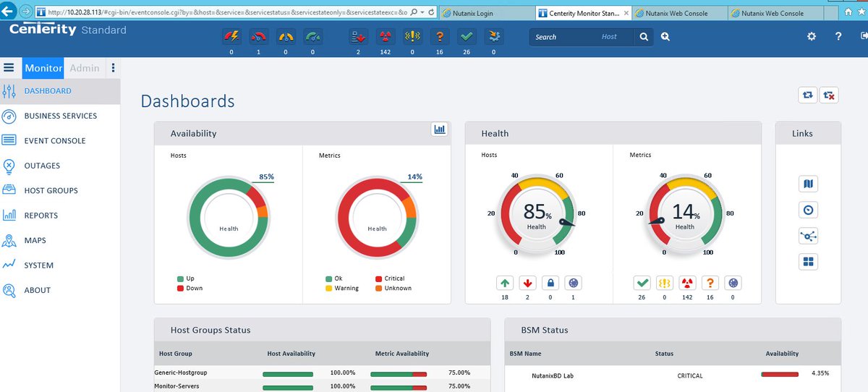Click the red down-arrow hosts icon showing 2
The width and height of the screenshot is (868, 392).
[x=527, y=284]
